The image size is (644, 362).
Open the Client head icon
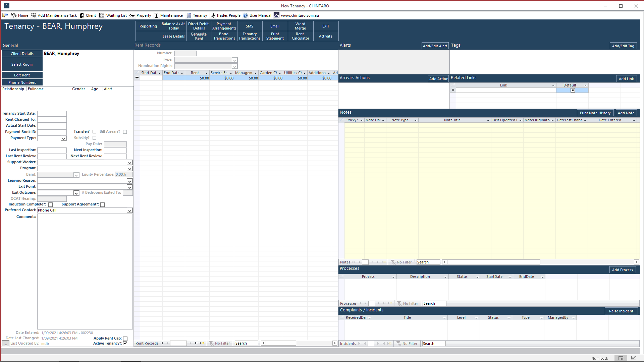pos(82,15)
